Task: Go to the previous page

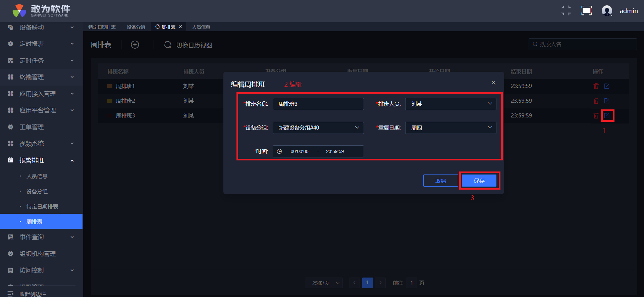Action: 355,283
